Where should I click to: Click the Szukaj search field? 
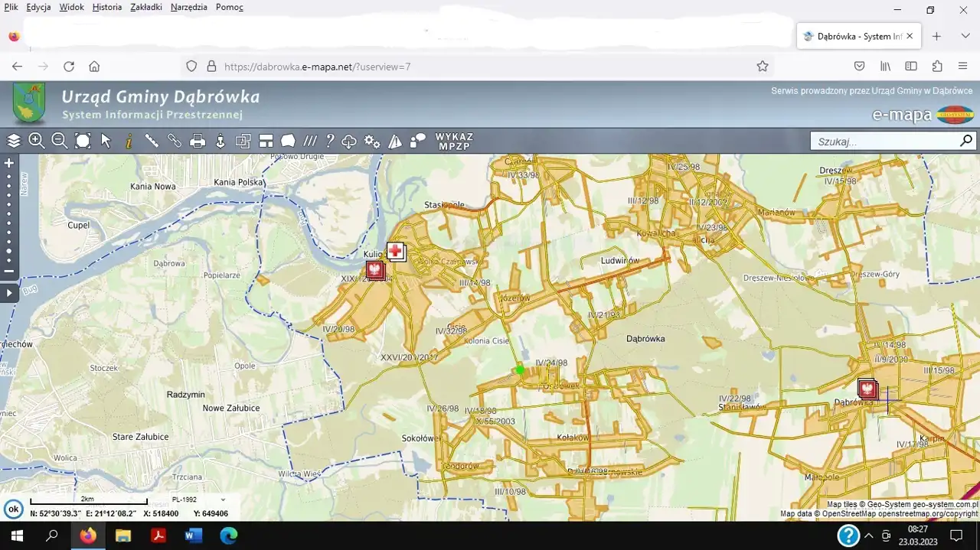tap(884, 142)
